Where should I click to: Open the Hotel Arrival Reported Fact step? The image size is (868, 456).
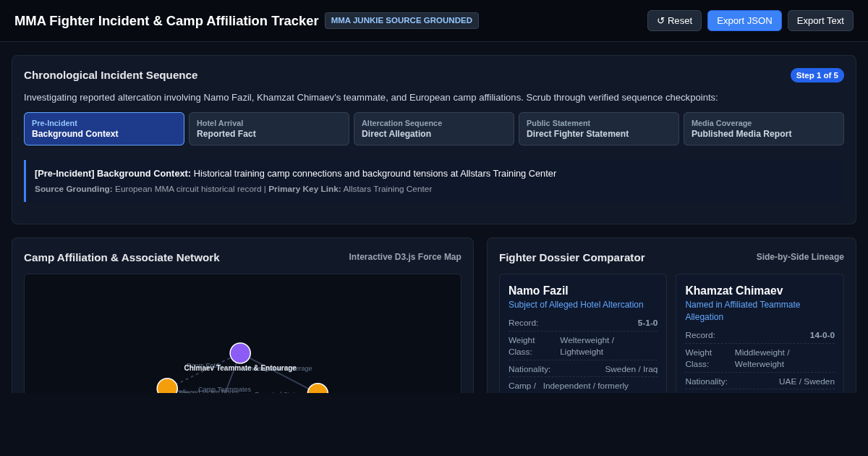(x=269, y=129)
